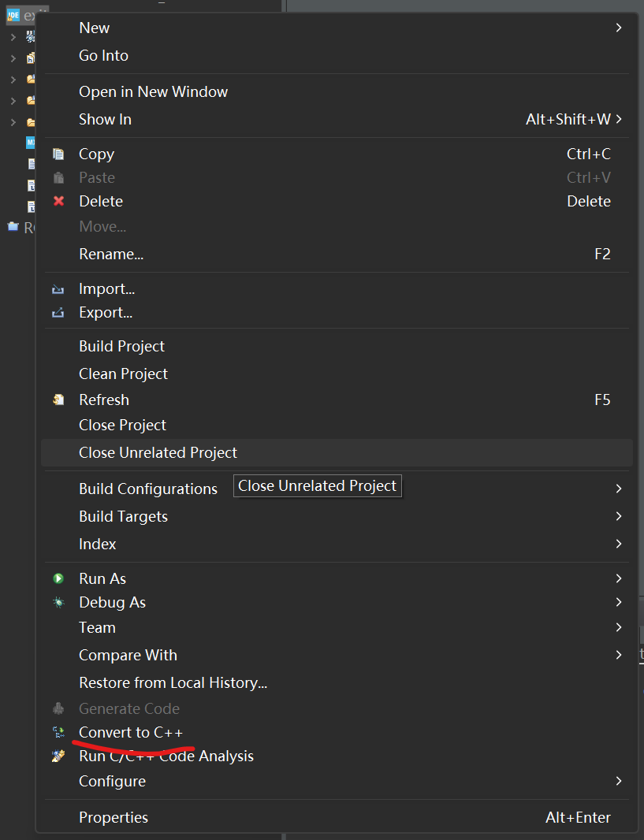The width and height of the screenshot is (644, 840).
Task: Choose Restore from Local History...
Action: pos(173,682)
